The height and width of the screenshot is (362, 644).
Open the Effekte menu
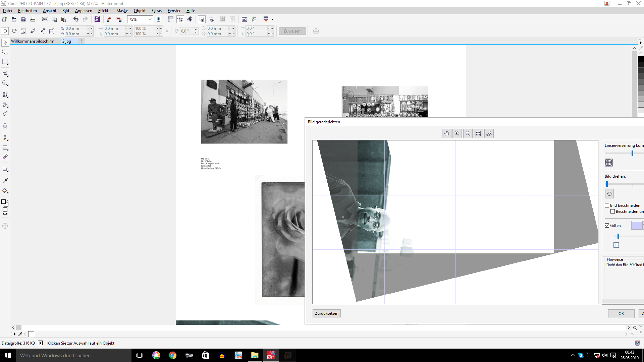pyautogui.click(x=104, y=11)
